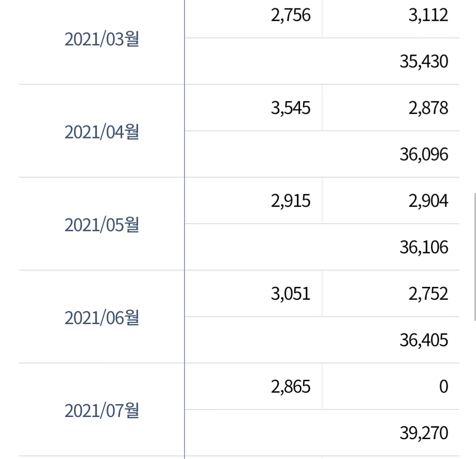Click the 2,756 value cell

[253, 15]
